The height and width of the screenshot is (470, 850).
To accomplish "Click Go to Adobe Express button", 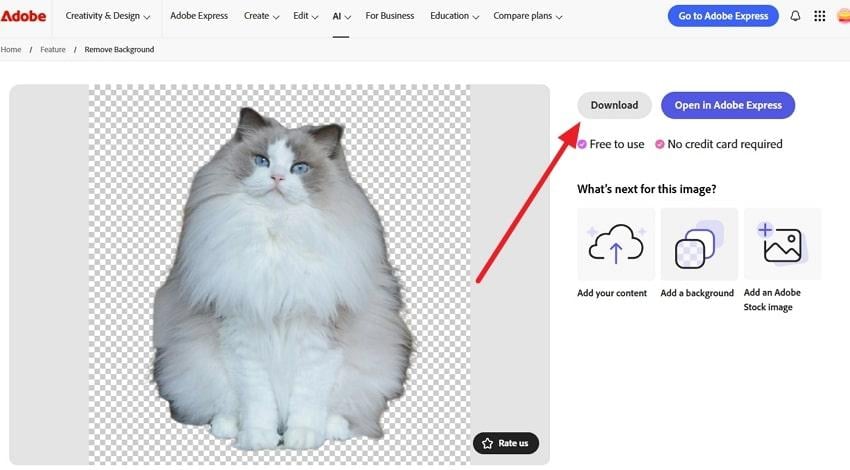I will tap(723, 16).
